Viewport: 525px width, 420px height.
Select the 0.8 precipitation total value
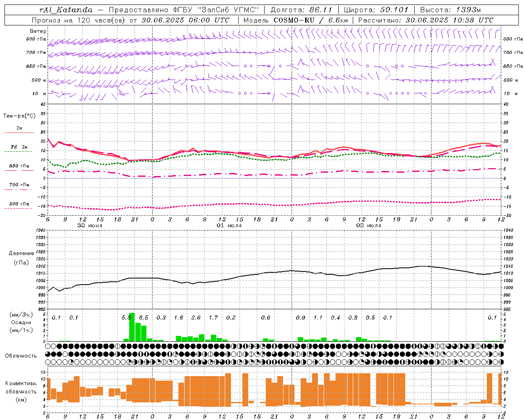pos(353,317)
